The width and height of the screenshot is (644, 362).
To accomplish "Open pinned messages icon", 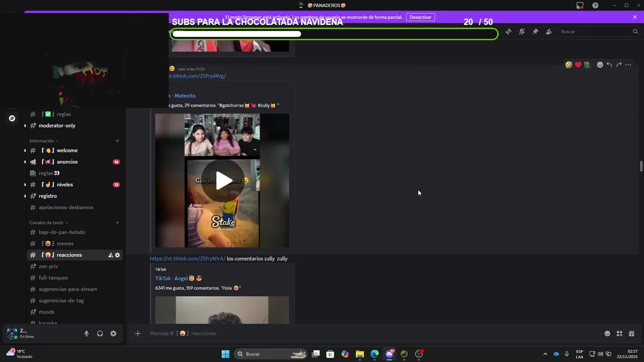I will point(535,31).
